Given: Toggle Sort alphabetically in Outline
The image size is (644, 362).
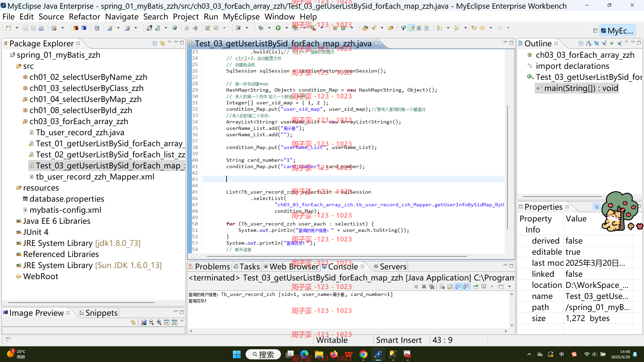Looking at the screenshot, I should click(589, 43).
